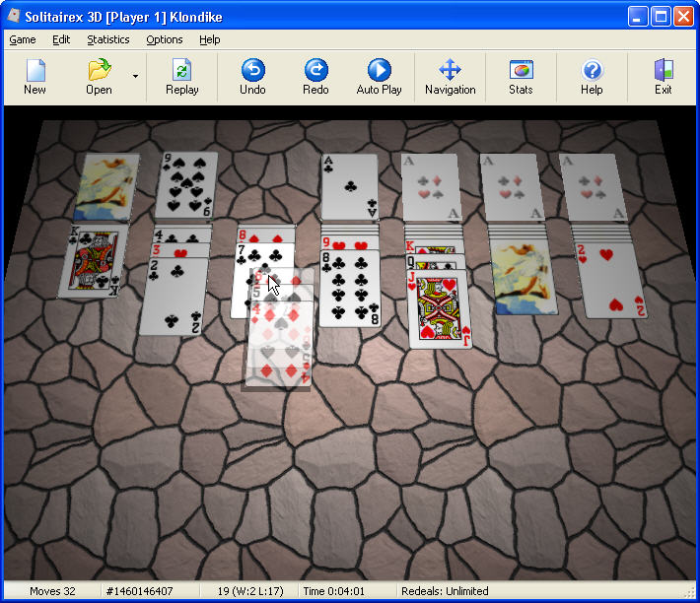
Task: Select the 9 of spades waste card
Action: 186,184
